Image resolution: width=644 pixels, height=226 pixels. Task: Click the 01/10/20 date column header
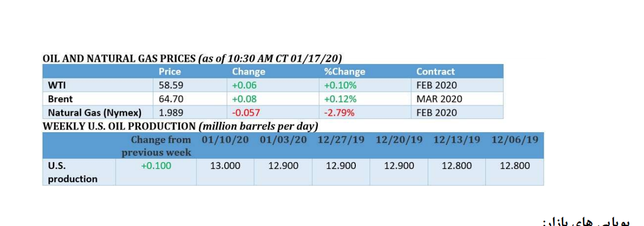(x=225, y=140)
